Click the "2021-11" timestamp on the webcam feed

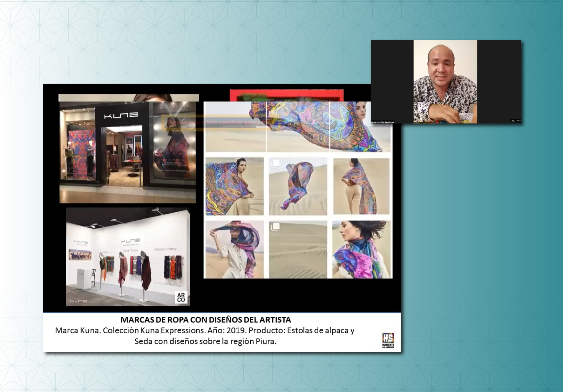(516, 121)
